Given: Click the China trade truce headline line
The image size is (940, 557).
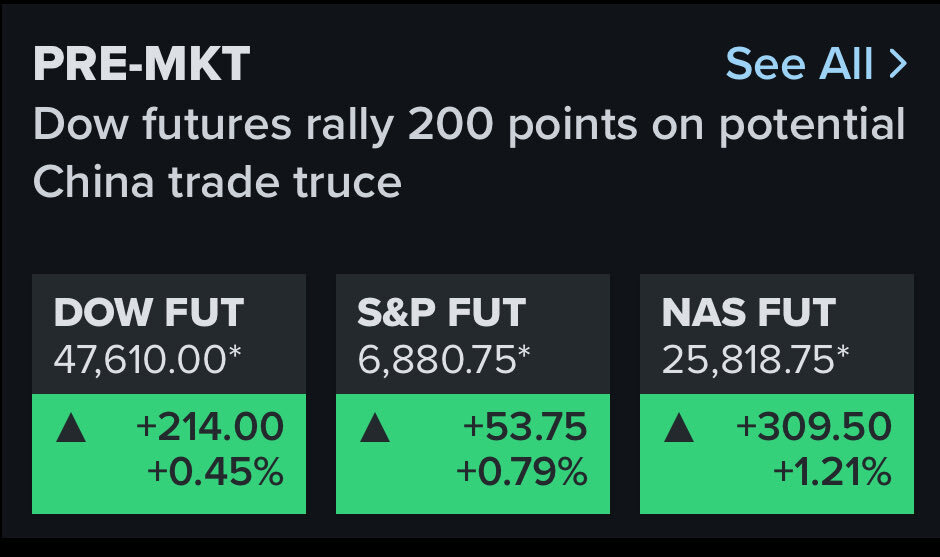Looking at the screenshot, I should pyautogui.click(x=217, y=182).
